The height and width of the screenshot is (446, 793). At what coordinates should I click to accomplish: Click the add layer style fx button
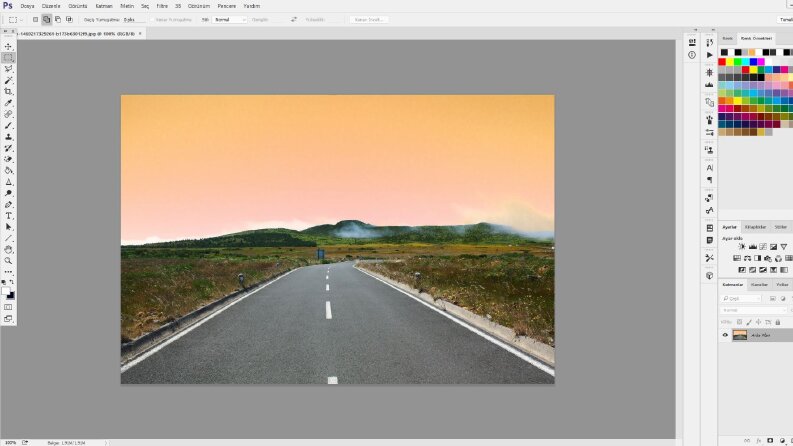pos(759,441)
